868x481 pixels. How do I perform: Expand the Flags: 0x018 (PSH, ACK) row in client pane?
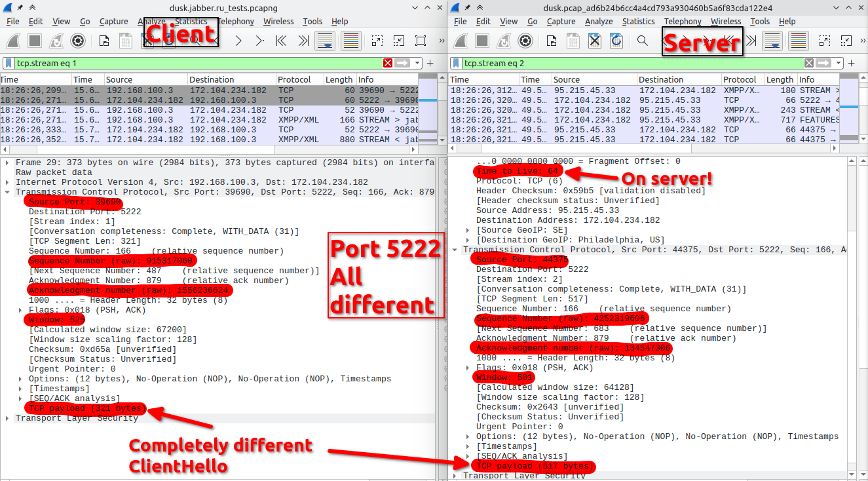click(x=20, y=310)
